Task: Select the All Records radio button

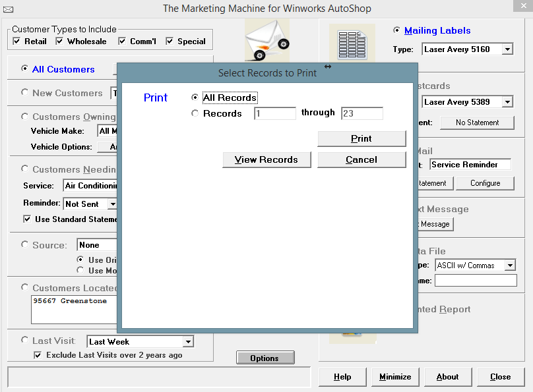Action: 195,98
